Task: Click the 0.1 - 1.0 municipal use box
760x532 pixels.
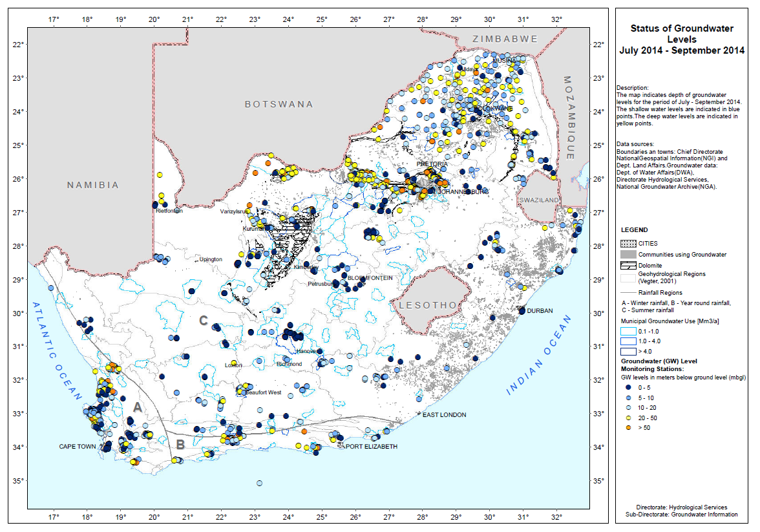Action: [x=629, y=331]
